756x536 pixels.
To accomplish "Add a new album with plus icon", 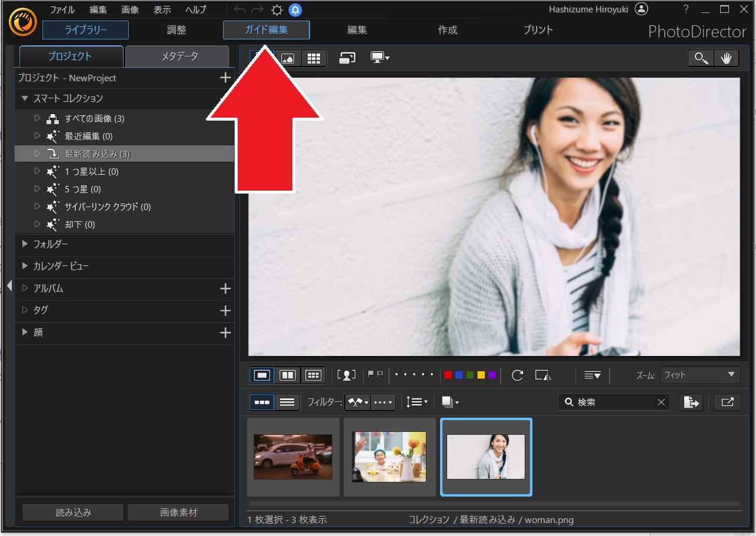I will [x=225, y=288].
